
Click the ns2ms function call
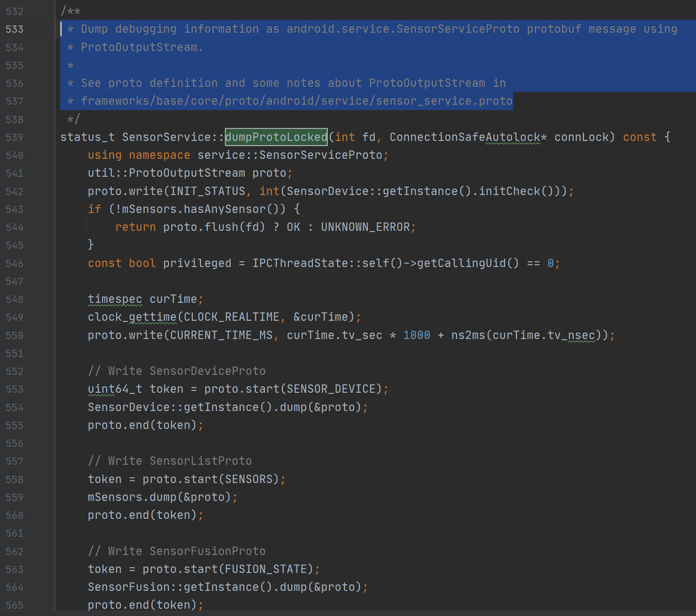click(468, 335)
